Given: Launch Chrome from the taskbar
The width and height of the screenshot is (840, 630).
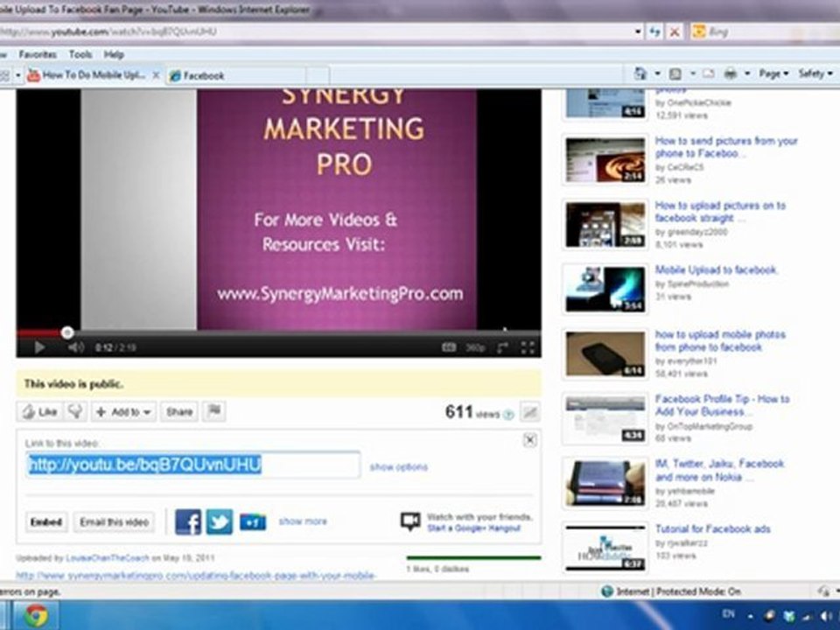Looking at the screenshot, I should pyautogui.click(x=35, y=615).
